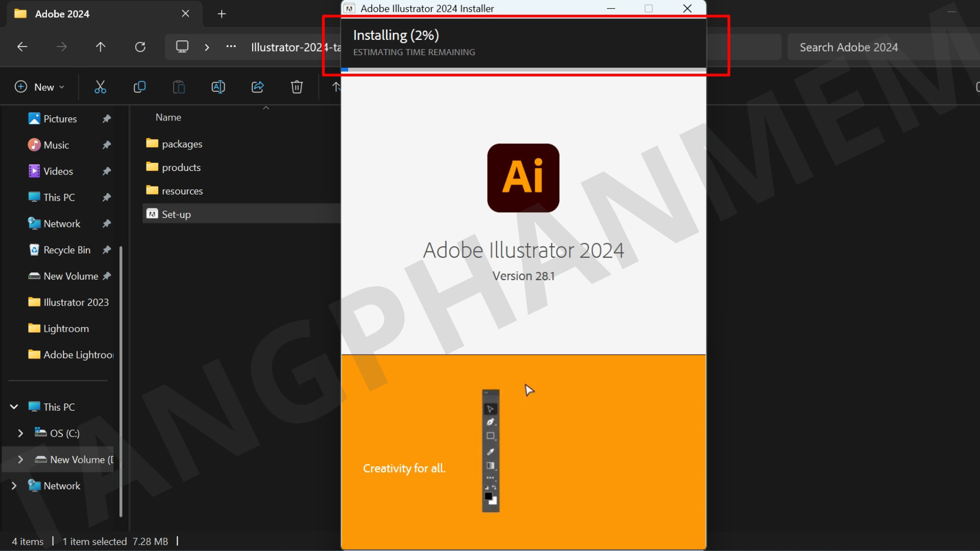
Task: Open the New item dropdown in File Explorer
Action: click(40, 87)
